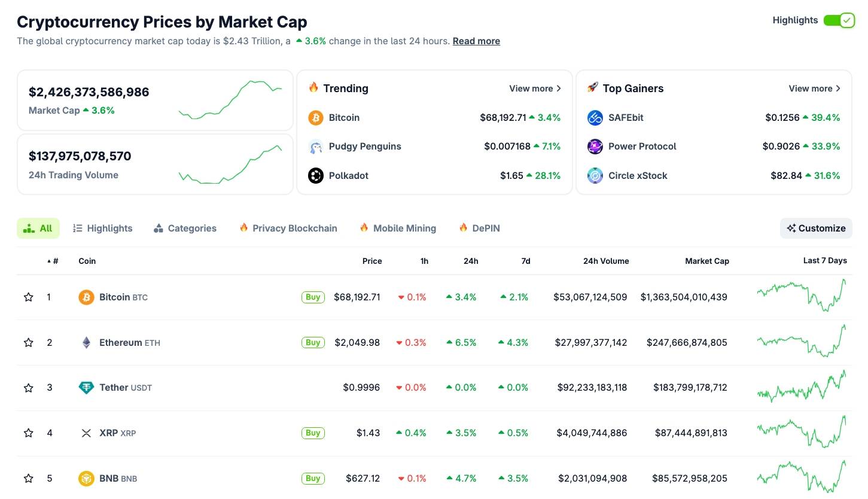Click the Buy button for Ethereum

pyautogui.click(x=313, y=343)
